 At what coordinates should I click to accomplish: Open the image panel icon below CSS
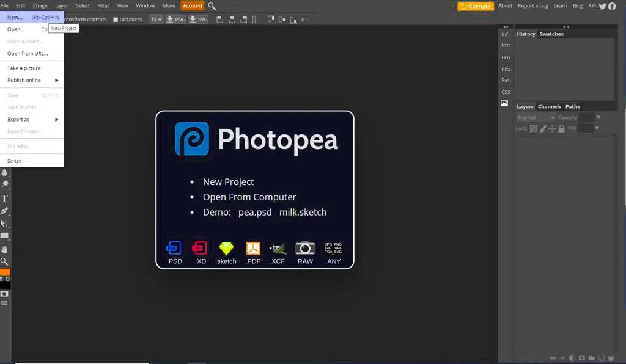pos(504,103)
